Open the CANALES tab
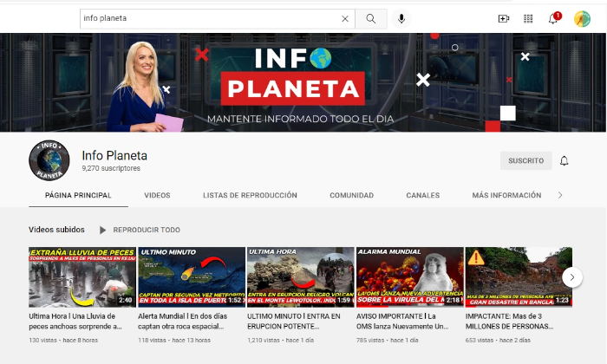 (423, 195)
